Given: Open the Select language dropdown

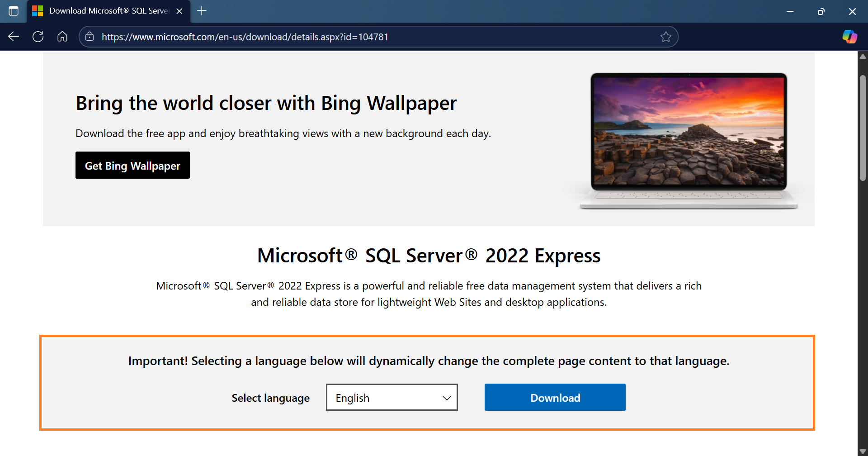Looking at the screenshot, I should [392, 397].
